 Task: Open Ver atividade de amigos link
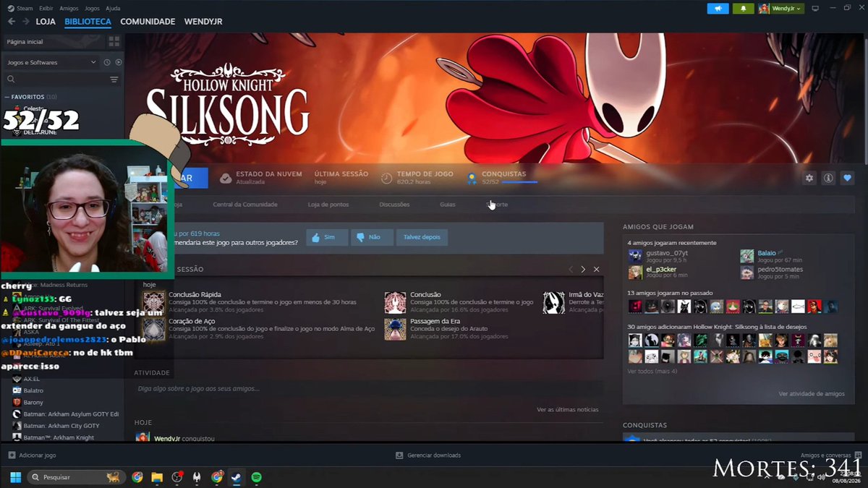click(812, 394)
